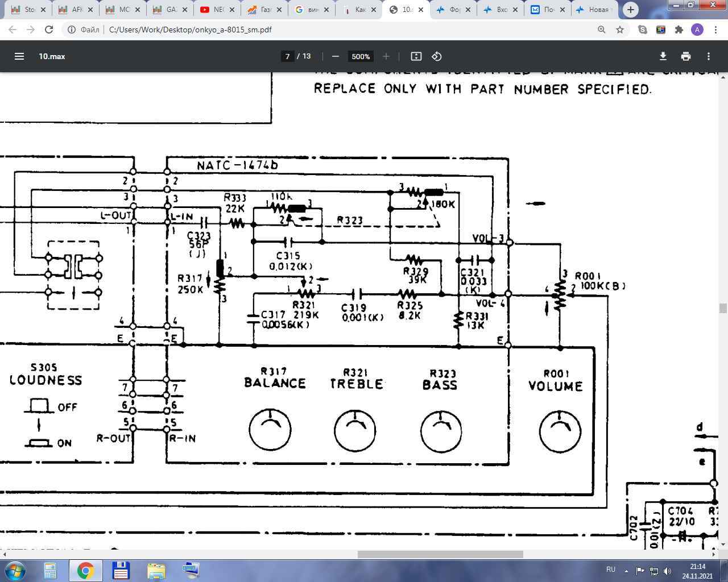728x582 pixels.
Task: Open the PDF viewer more actions menu
Action: coord(709,56)
